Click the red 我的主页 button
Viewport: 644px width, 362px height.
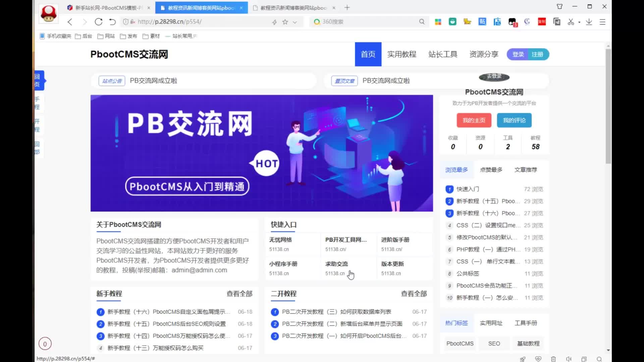tap(474, 120)
